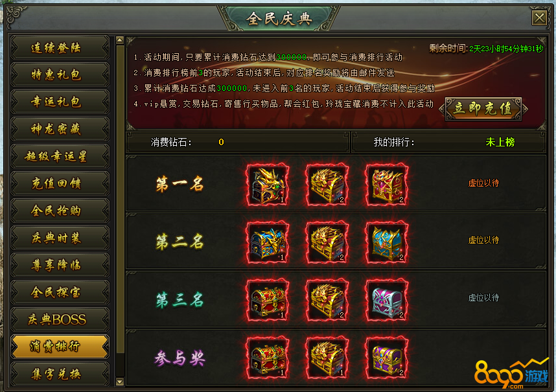The width and height of the screenshot is (556, 392).
Task: Open the 神龙密藏 tab
Action: 60,129
